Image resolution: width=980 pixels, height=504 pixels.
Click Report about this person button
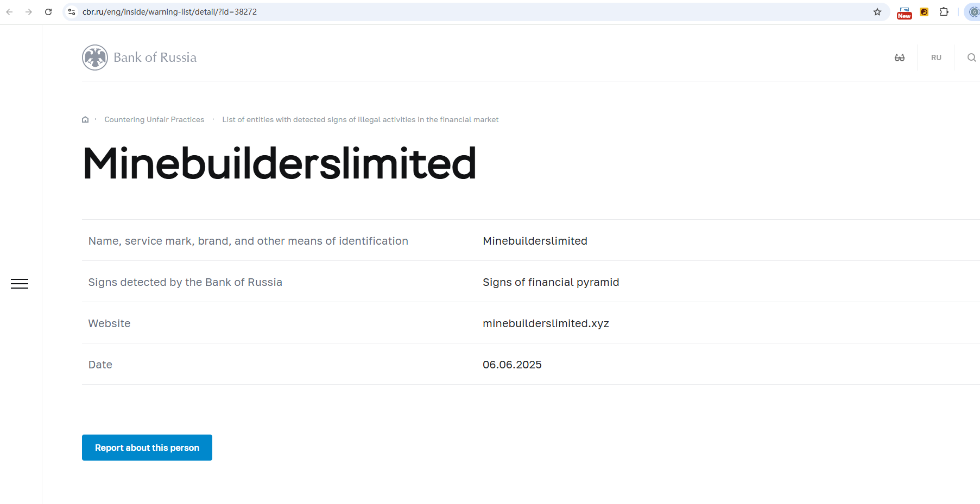(147, 448)
